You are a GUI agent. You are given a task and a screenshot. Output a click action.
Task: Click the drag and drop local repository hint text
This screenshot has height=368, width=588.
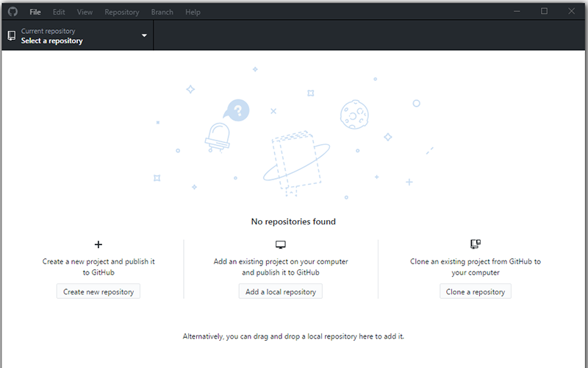pos(293,336)
